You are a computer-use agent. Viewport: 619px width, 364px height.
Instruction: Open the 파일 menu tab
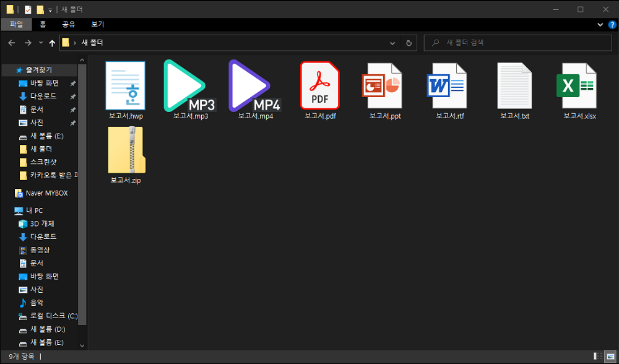(16, 25)
